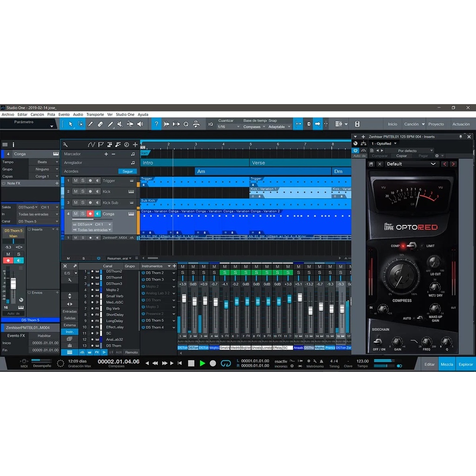The width and height of the screenshot is (476, 476).
Task: Pin the Inserts plugin window
Action: pos(461,137)
